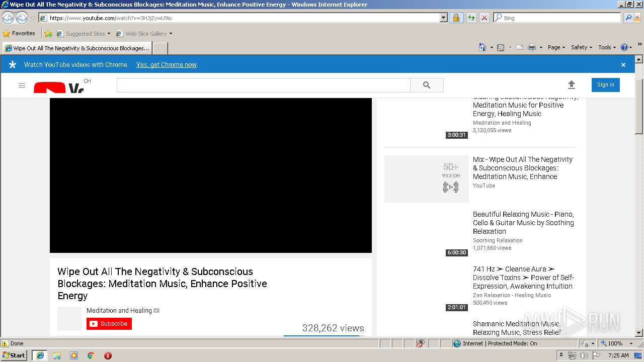This screenshot has height=362, width=644.
Task: Click the 'Yes, get Chrome now' link
Action: 167,65
